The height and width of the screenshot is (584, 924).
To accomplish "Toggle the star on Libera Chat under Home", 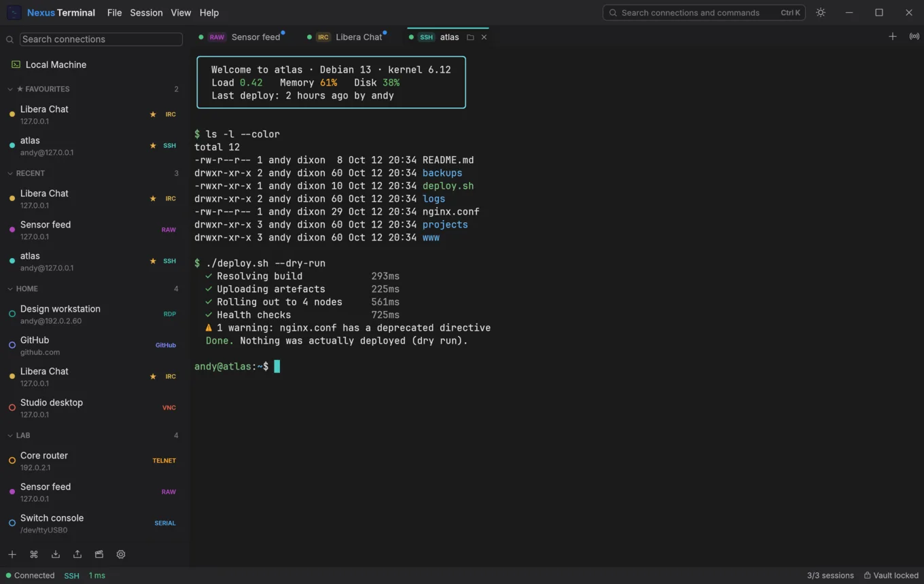I will tap(153, 376).
